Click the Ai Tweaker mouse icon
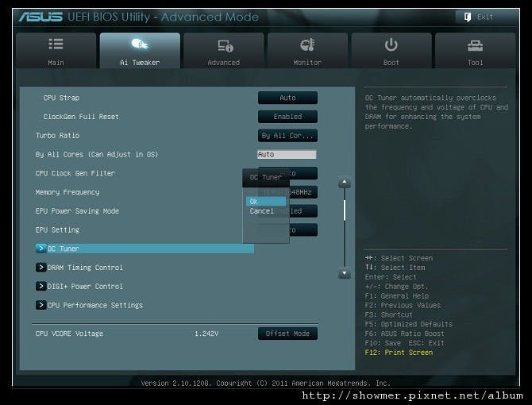 140,44
